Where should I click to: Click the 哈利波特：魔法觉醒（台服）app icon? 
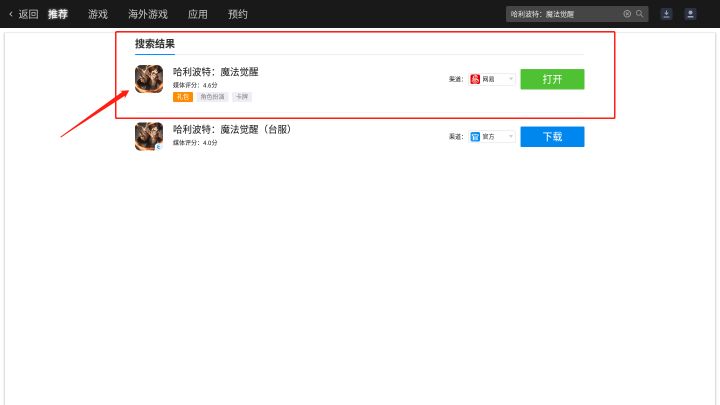(149, 136)
